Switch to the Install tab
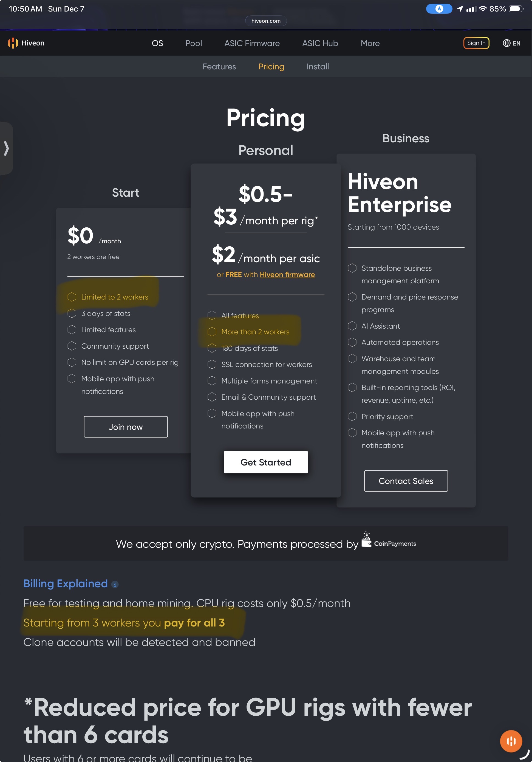Screen dimensions: 532x762 pyautogui.click(x=318, y=67)
